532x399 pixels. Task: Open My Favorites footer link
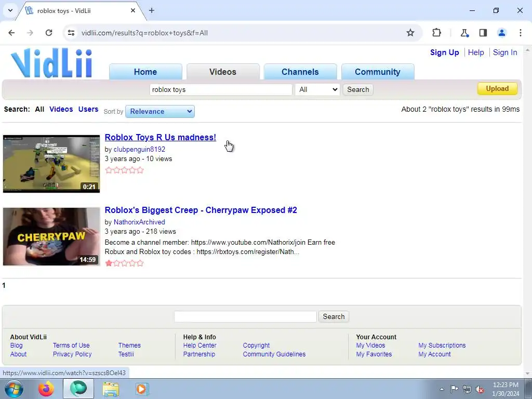(x=374, y=354)
